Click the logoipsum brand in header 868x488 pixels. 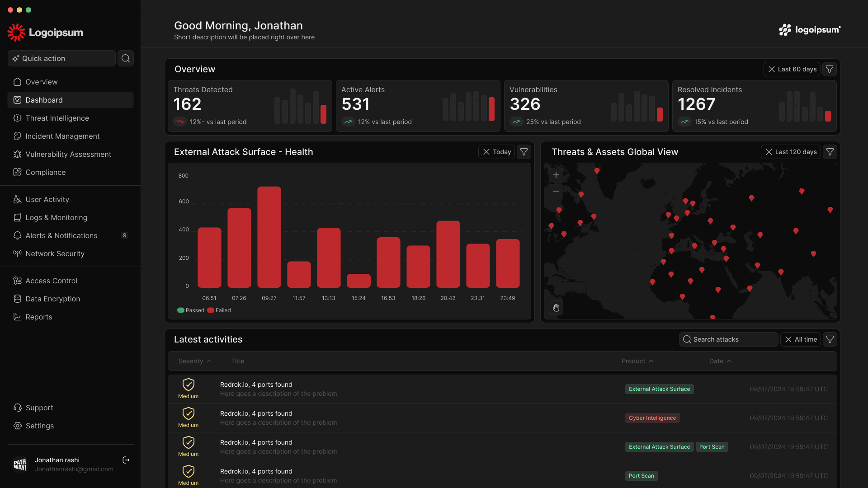tap(810, 30)
